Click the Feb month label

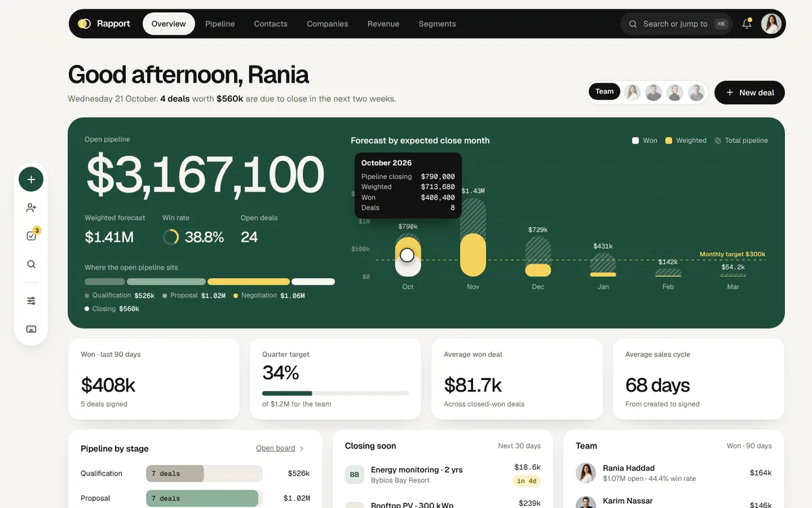668,287
